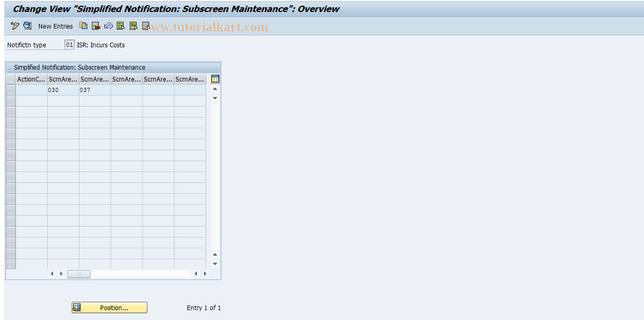The height and width of the screenshot is (320, 644).
Task: Select a block with Select Block icon
Action: point(133,26)
